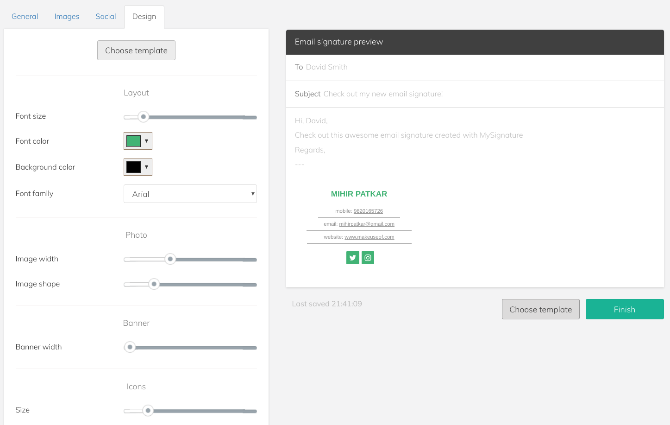Click the 'Email signature preview' header text
The width and height of the screenshot is (670, 425).
click(x=338, y=42)
